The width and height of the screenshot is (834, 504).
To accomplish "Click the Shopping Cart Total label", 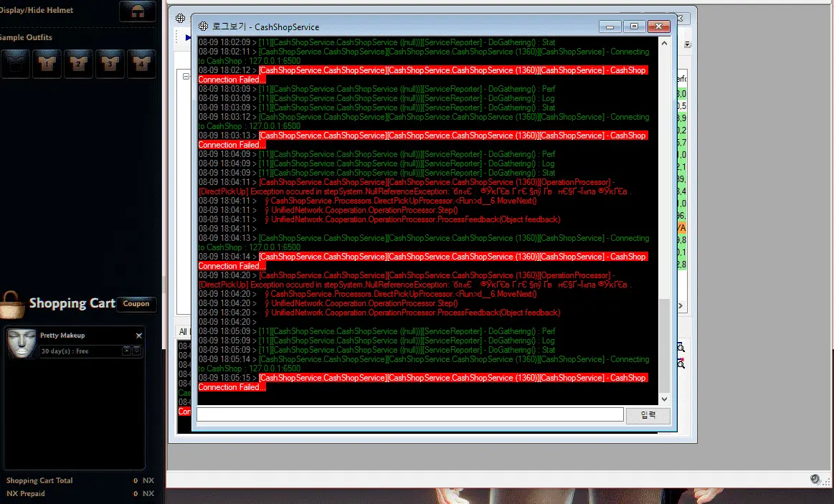I will tap(39, 480).
